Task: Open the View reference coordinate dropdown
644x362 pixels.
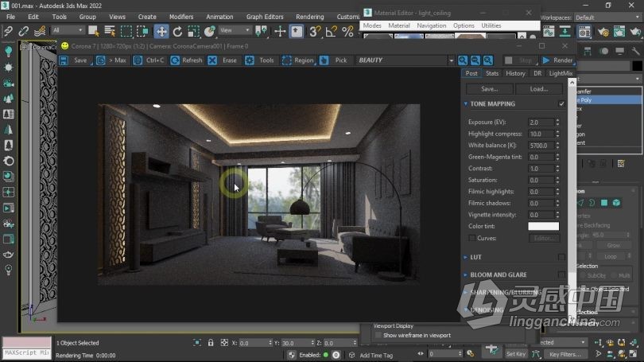Action: 234,30
